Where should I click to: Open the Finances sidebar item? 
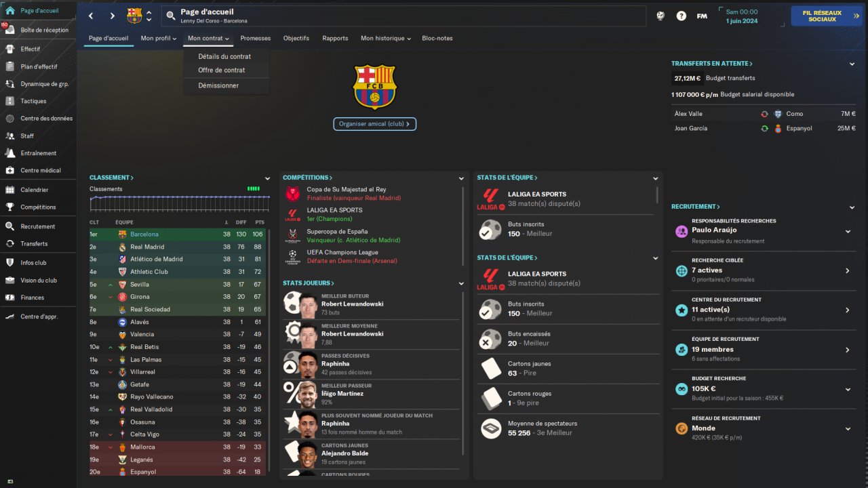[38, 298]
